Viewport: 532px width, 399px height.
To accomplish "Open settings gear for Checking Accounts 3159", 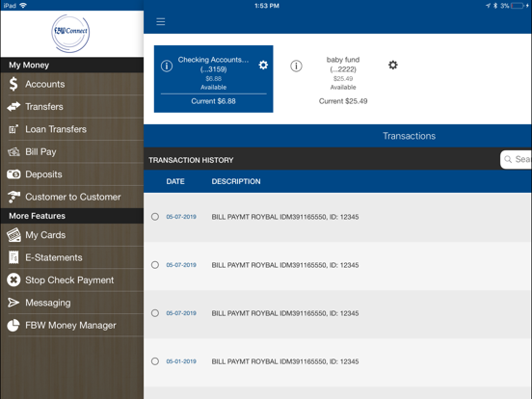I will tap(263, 65).
